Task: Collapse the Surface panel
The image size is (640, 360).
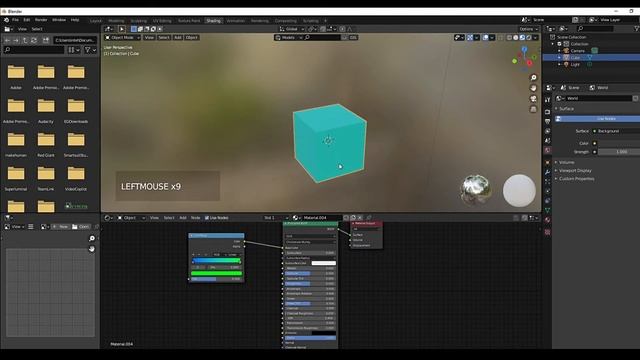Action: coord(565,109)
